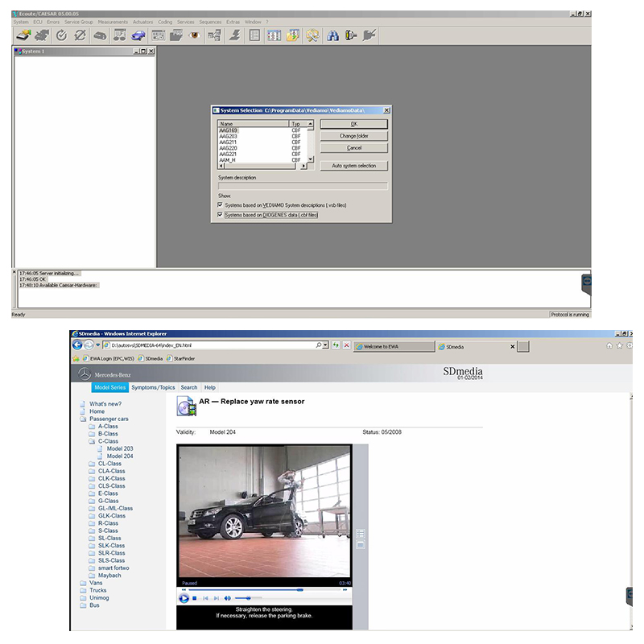
Task: Rewind the video using double left arrows
Action: [184, 590]
